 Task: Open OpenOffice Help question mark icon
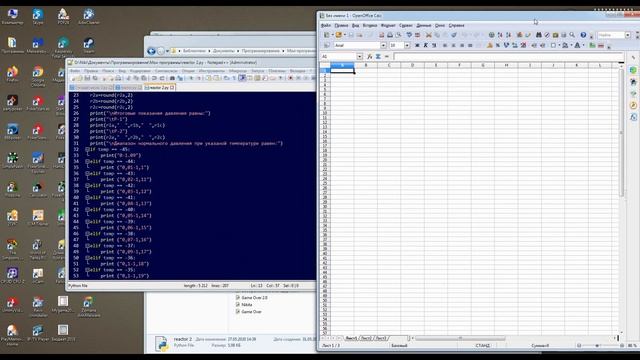(583, 35)
